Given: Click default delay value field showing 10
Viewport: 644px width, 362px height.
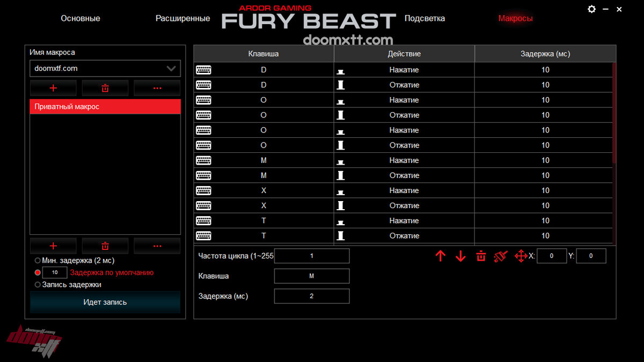Looking at the screenshot, I should [x=55, y=272].
